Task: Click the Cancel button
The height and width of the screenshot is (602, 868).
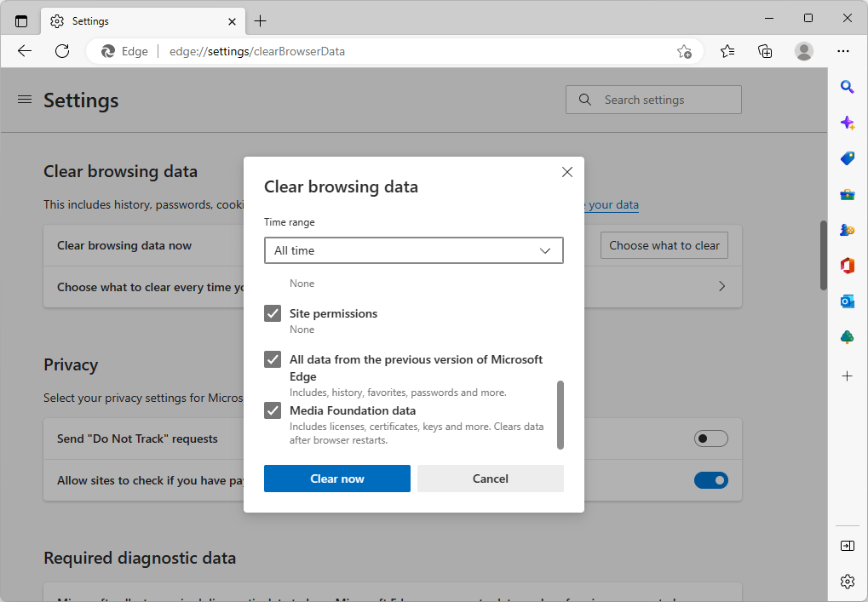Action: click(491, 479)
